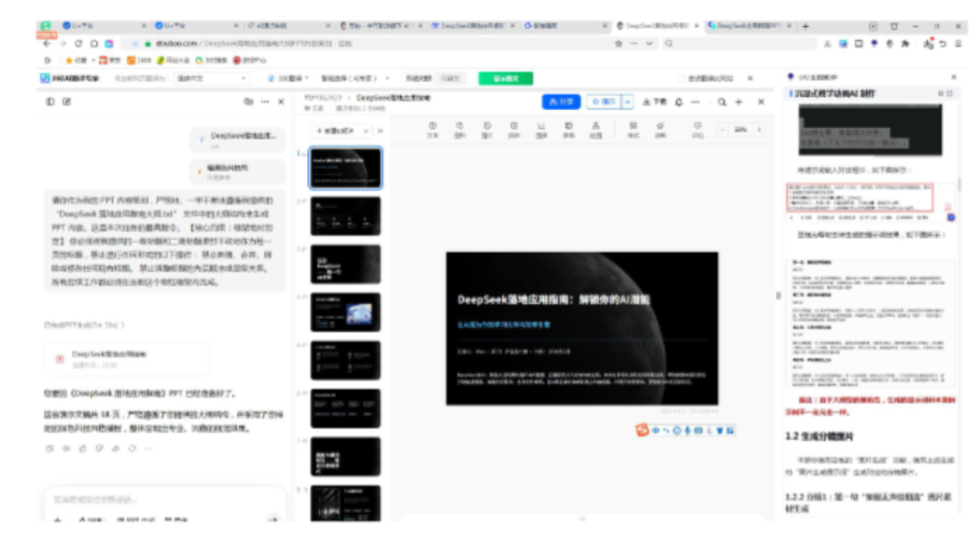Open the scissors screenshot extension
Viewport: 980px width, 540px height.
(828, 44)
